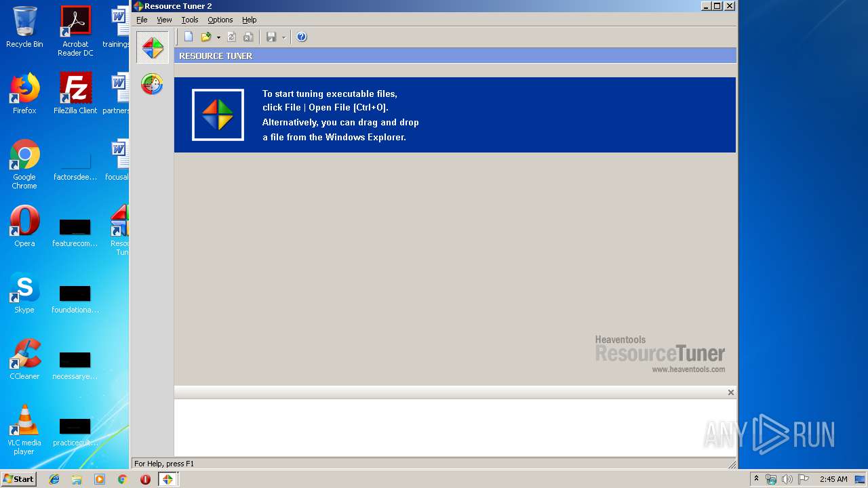868x488 pixels.
Task: Close the bottom log pane with X
Action: [730, 392]
